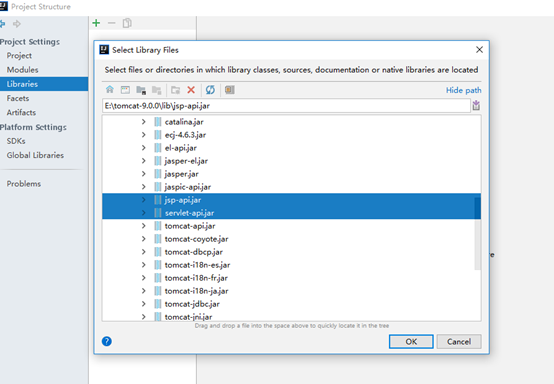Click the minus remove library icon
The image size is (554, 384).
point(112,23)
